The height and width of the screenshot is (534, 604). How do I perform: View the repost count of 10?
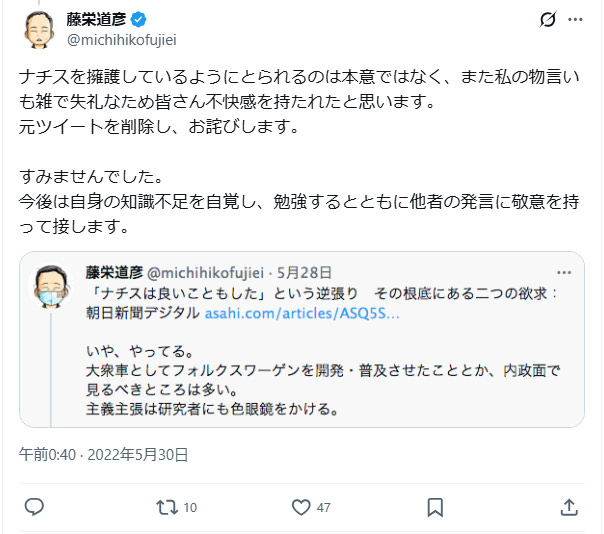point(190,508)
